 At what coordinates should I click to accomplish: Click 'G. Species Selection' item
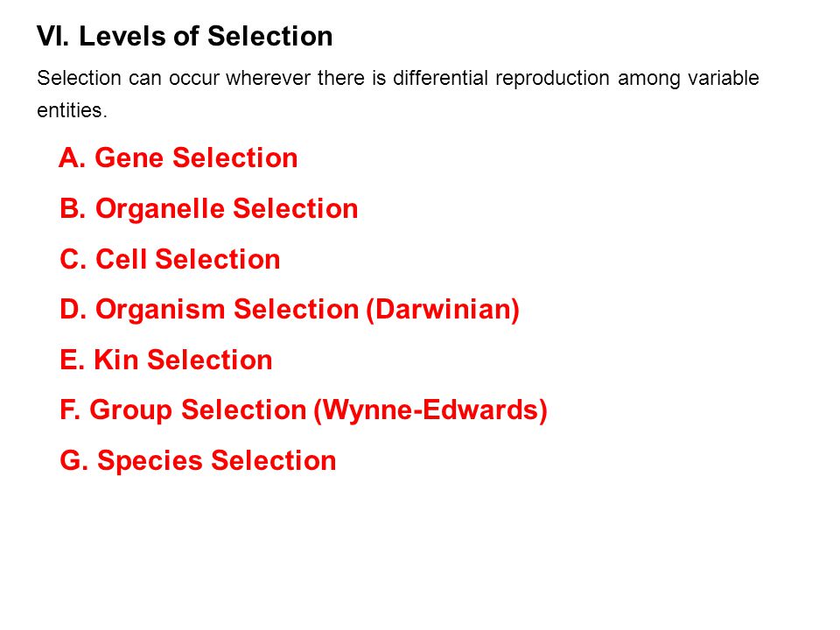(x=198, y=461)
